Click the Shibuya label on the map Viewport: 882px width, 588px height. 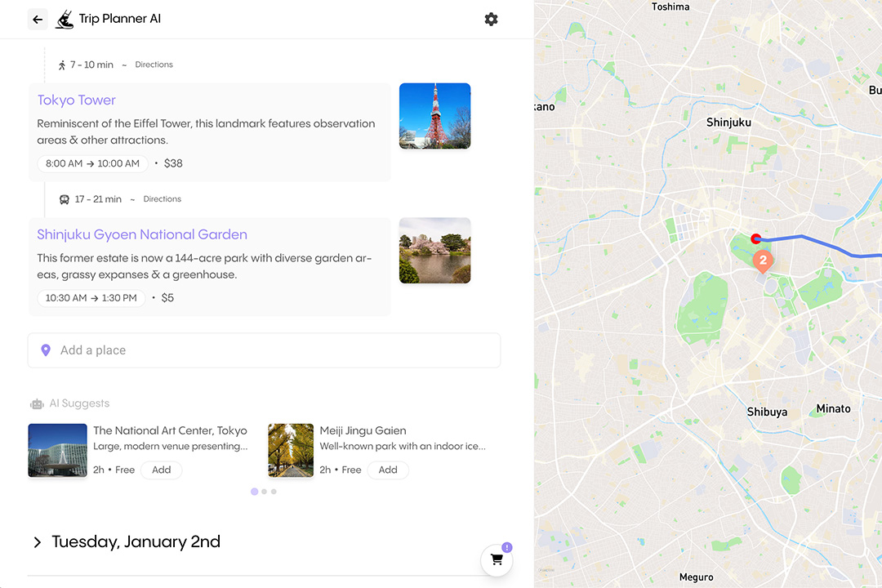tap(767, 412)
